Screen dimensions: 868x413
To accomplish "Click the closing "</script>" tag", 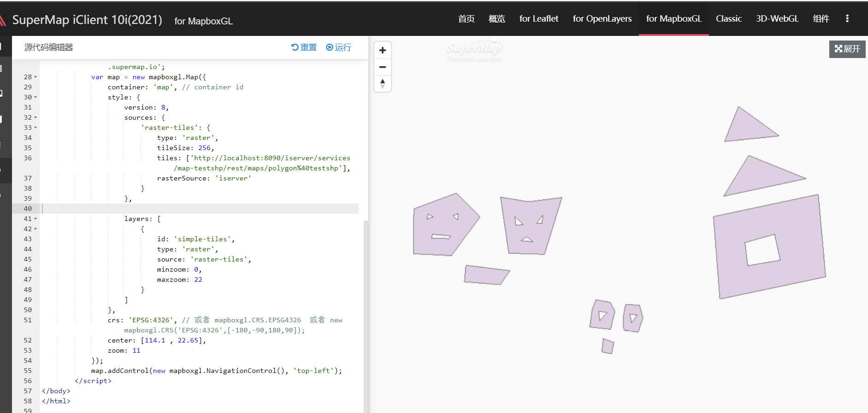I will click(x=93, y=381).
